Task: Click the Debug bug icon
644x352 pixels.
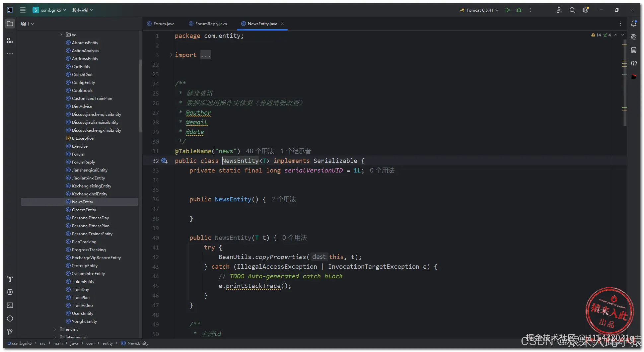Action: click(x=519, y=10)
